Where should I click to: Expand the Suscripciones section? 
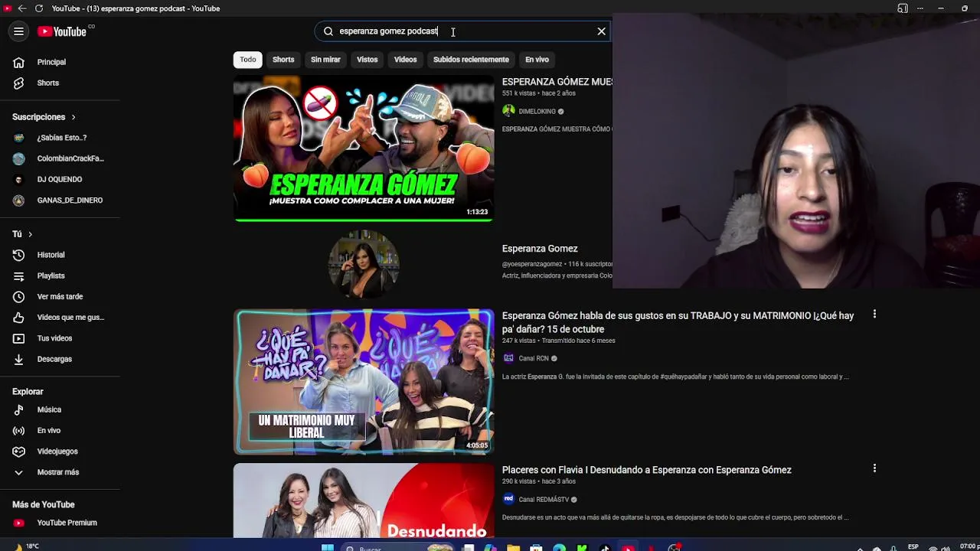click(44, 117)
